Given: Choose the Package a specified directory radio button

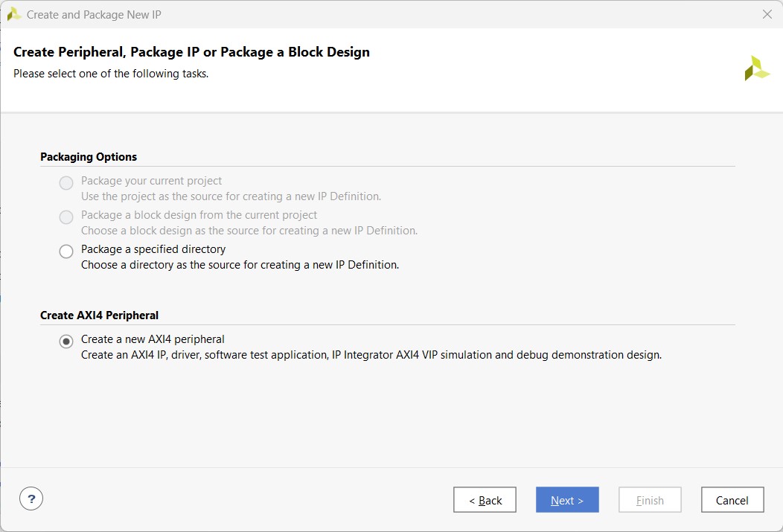Looking at the screenshot, I should [66, 251].
